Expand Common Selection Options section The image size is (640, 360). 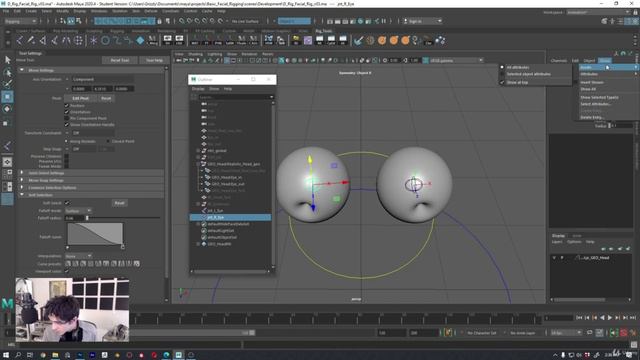[22, 187]
